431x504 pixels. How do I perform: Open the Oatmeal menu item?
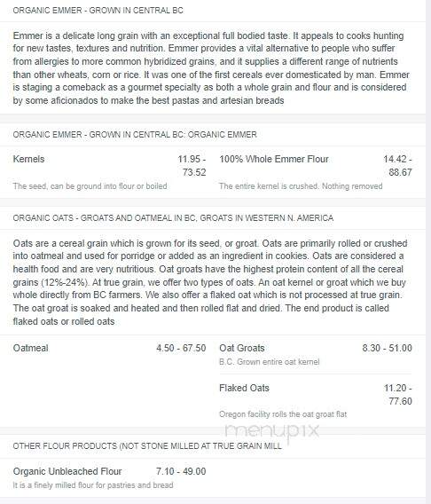tap(30, 348)
